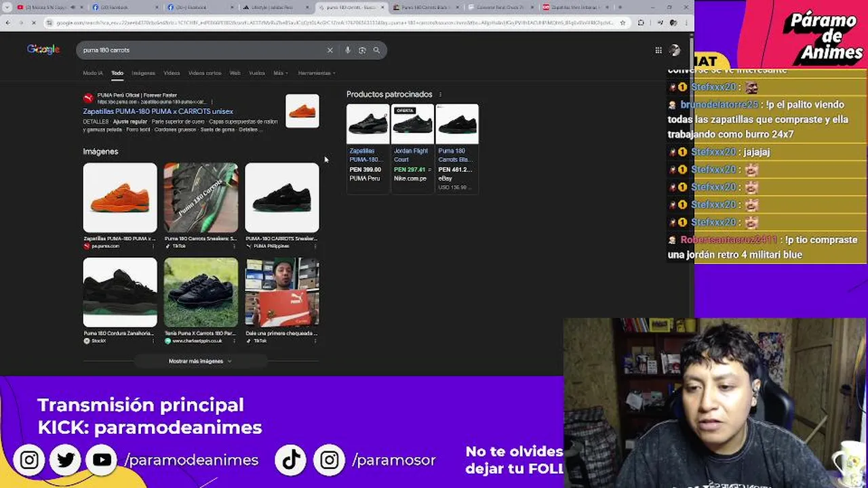Switch to Converse Perú Chuck browser tab
This screenshot has width=868, height=488.
coord(501,7)
